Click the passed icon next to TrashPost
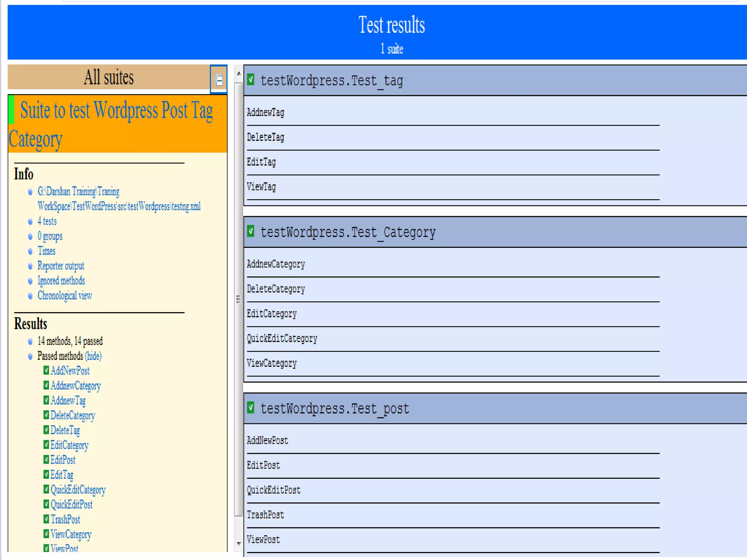 pyautogui.click(x=46, y=519)
